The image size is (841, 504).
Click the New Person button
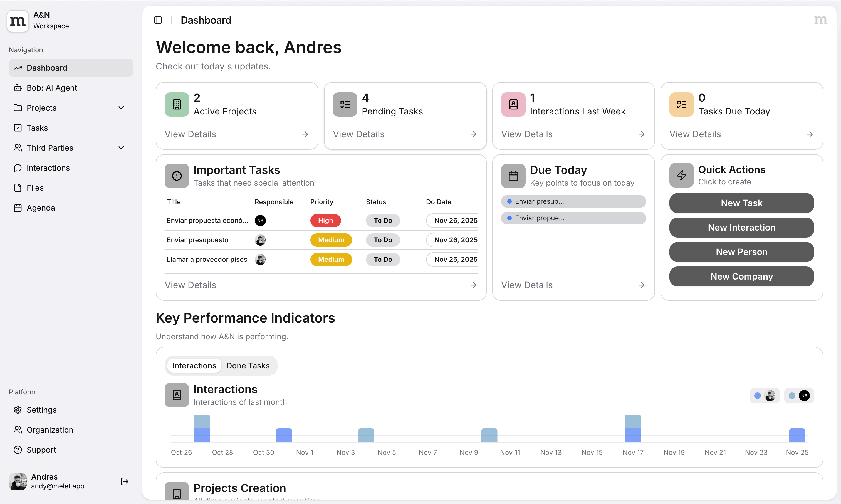[741, 252]
